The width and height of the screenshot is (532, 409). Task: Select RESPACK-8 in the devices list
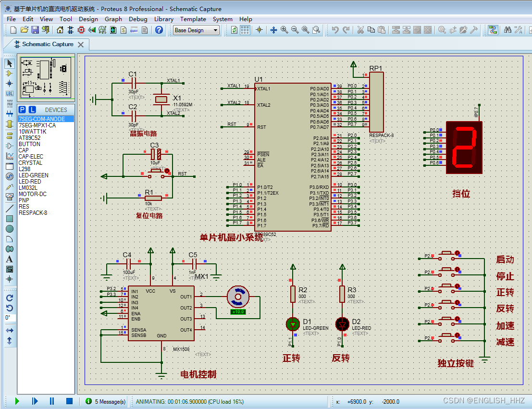[33, 213]
